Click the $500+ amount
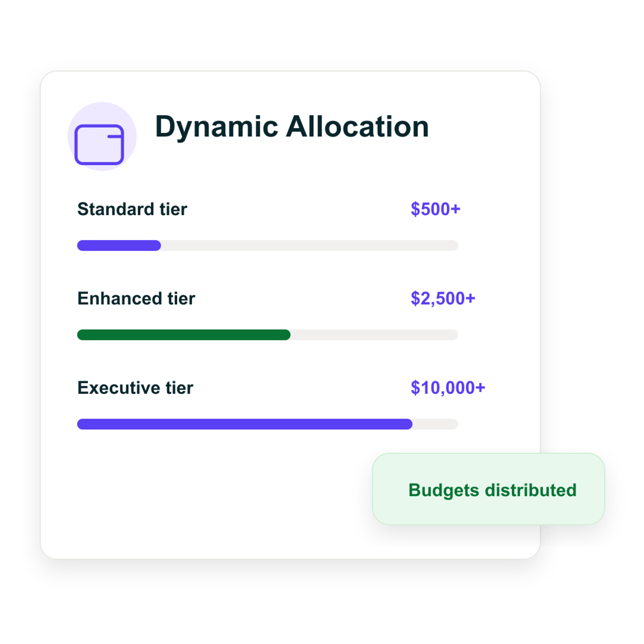644x644 pixels. pos(435,209)
